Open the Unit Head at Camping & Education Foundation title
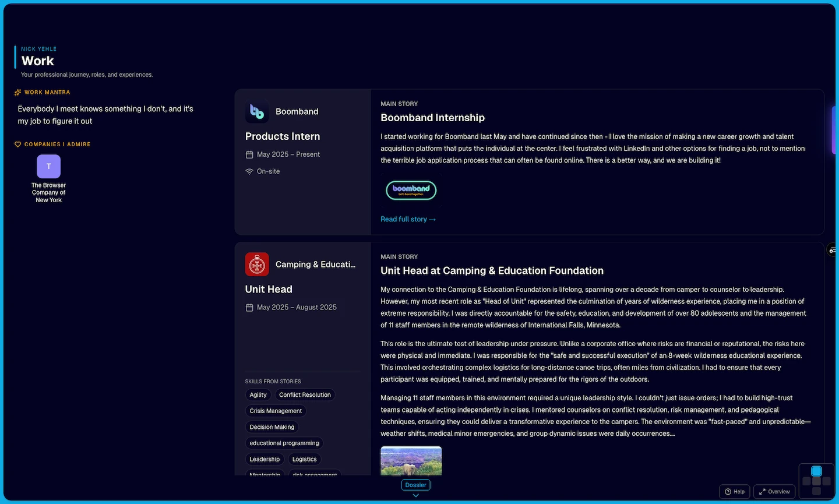The height and width of the screenshot is (504, 839). tap(492, 270)
